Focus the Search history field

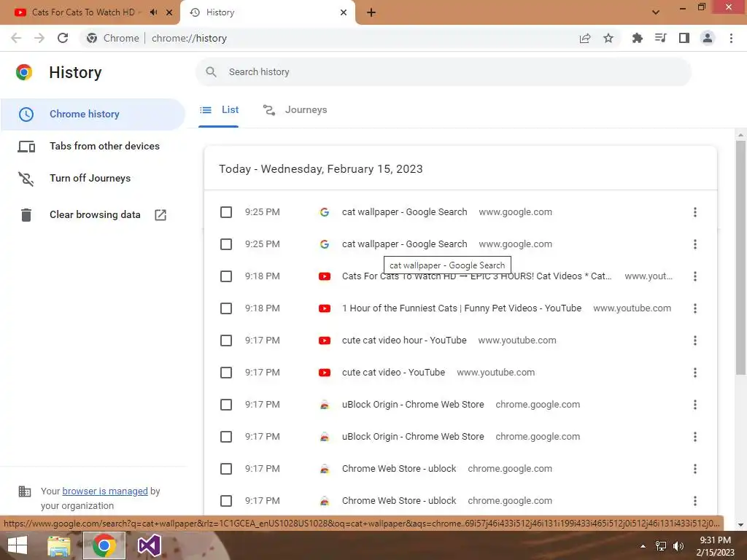click(x=444, y=72)
